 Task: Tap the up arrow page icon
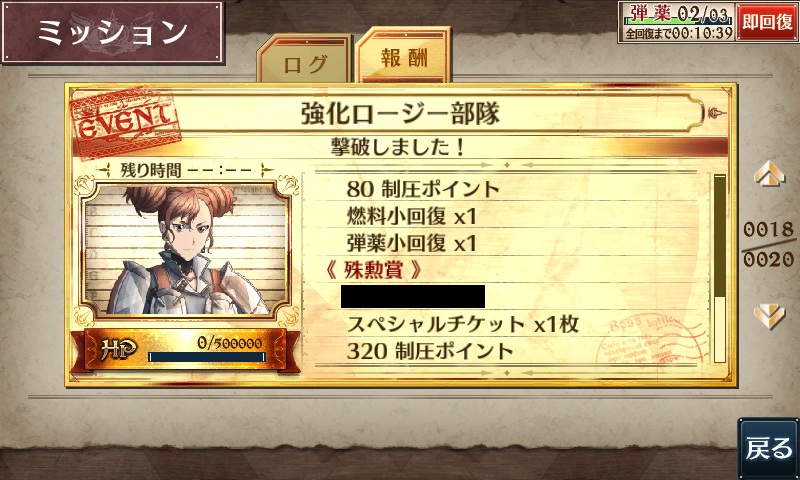pos(769,174)
